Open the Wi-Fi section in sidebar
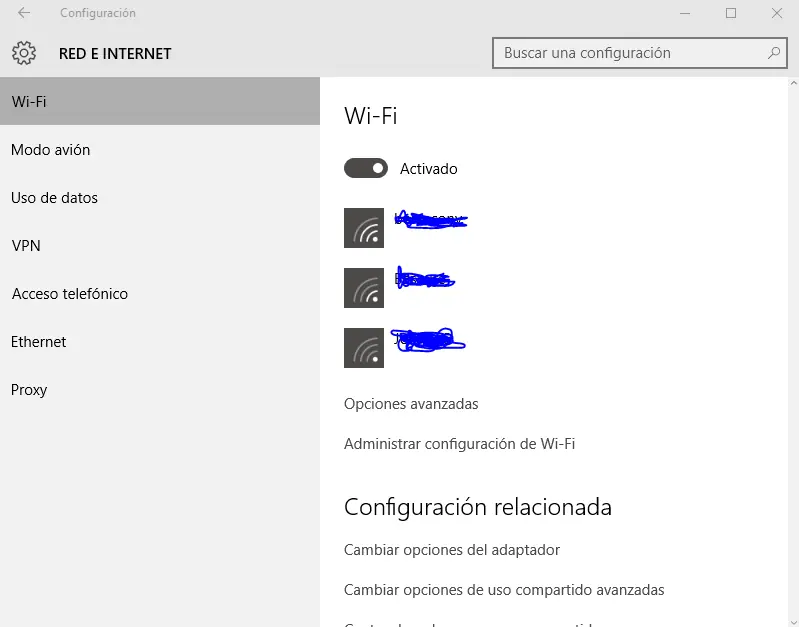This screenshot has width=799, height=627. tap(160, 101)
